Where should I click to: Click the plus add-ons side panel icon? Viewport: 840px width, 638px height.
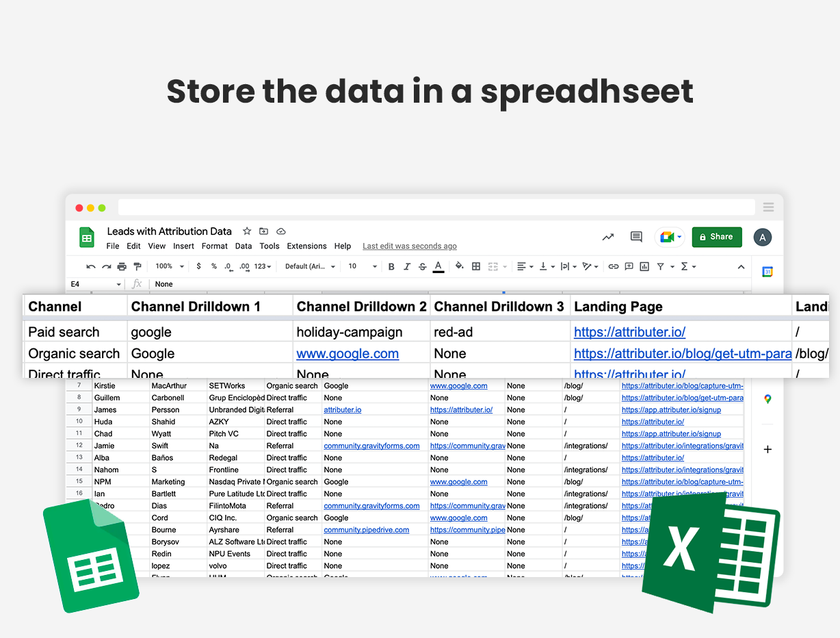pyautogui.click(x=767, y=450)
